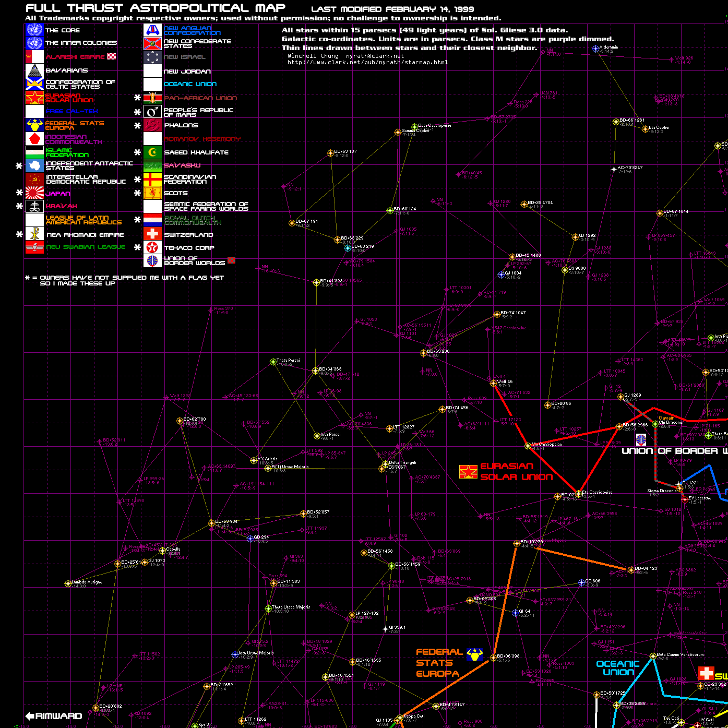Click The Core flag in the legend
The width and height of the screenshot is (728, 728).
pyautogui.click(x=34, y=30)
